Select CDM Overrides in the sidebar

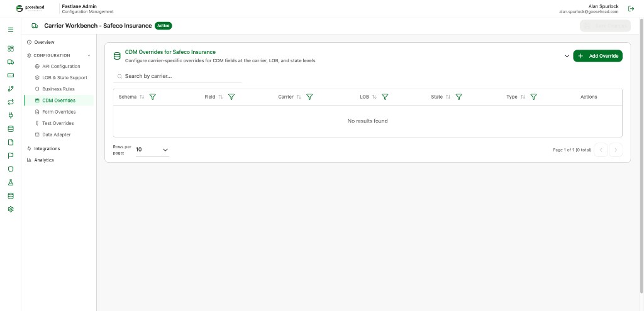pos(58,101)
